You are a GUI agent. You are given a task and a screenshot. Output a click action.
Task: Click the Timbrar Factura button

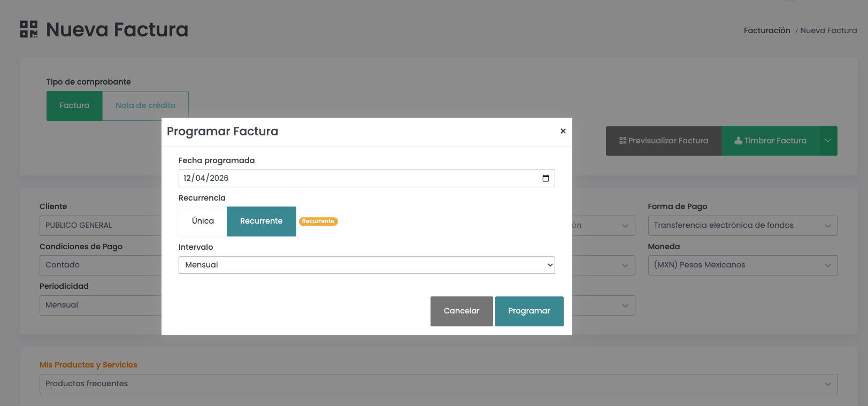pyautogui.click(x=770, y=141)
